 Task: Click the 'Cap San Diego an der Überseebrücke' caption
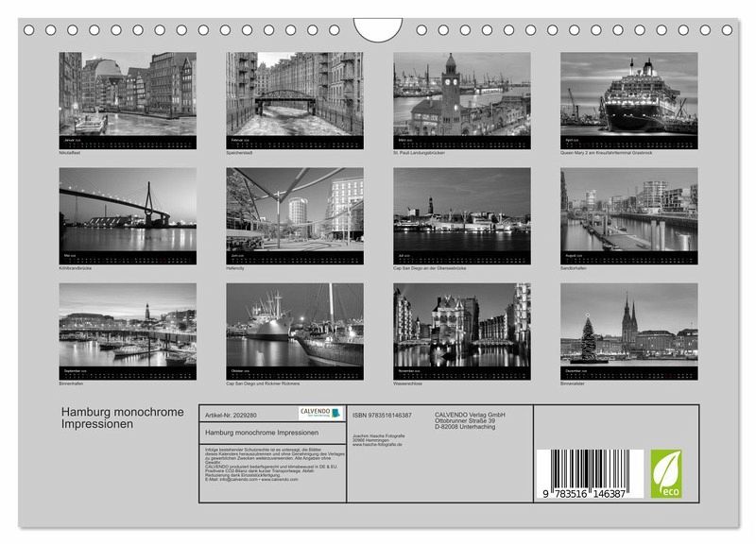tap(430, 268)
